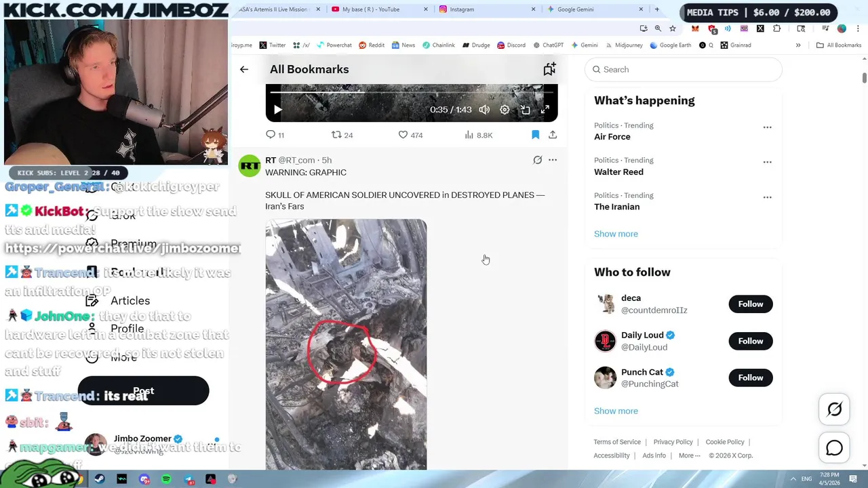The image size is (868, 488).
Task: Remove the bookmark on the top tweet
Action: point(535,135)
